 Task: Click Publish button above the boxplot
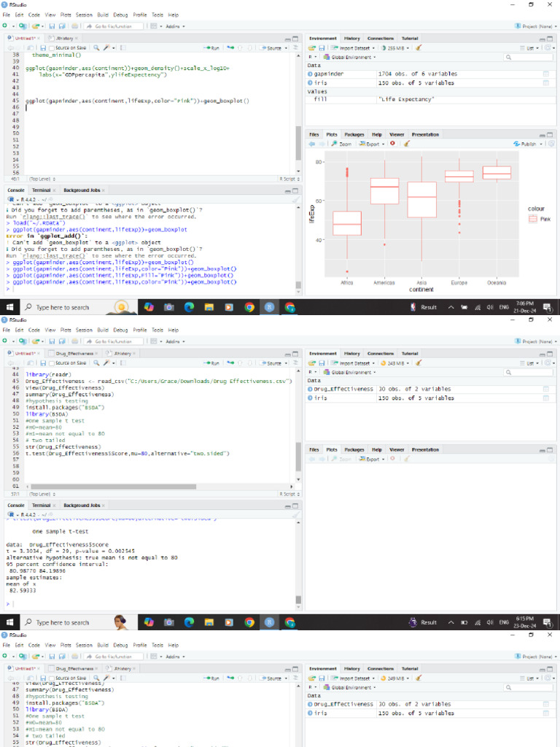pyautogui.click(x=526, y=144)
